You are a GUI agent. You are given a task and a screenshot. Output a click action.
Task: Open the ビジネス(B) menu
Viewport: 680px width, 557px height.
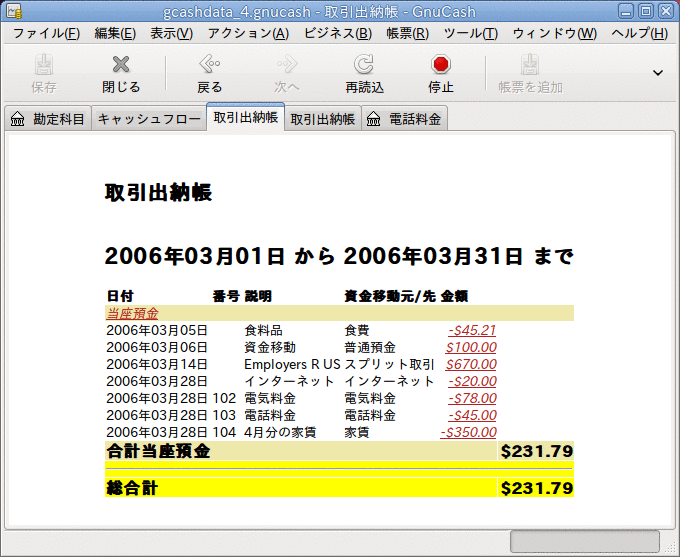pyautogui.click(x=337, y=33)
